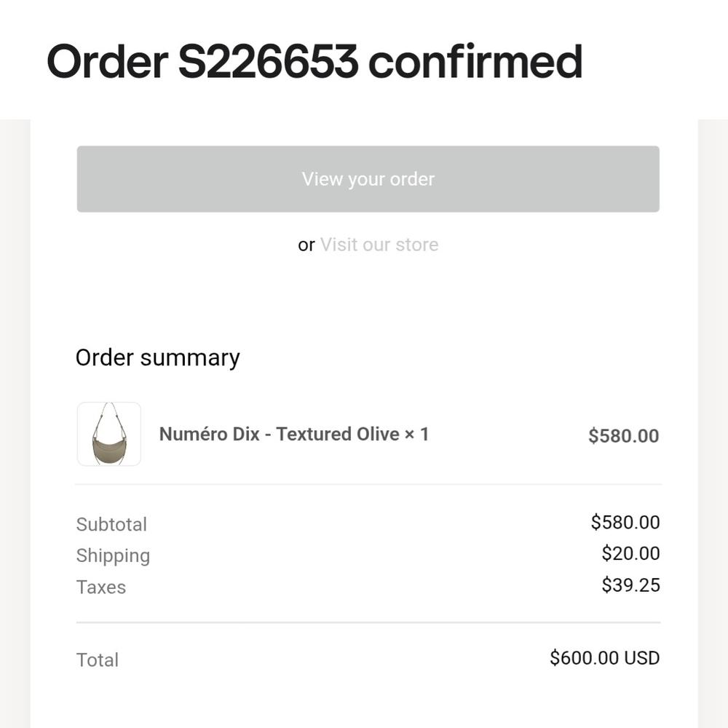This screenshot has height=728, width=728.
Task: Open the "Visit our store" link
Action: 379,245
